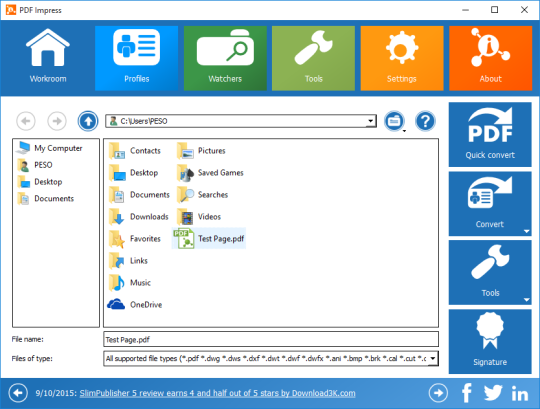Select the Documents folder in file list
This screenshot has height=409, width=540.
pyautogui.click(x=139, y=195)
